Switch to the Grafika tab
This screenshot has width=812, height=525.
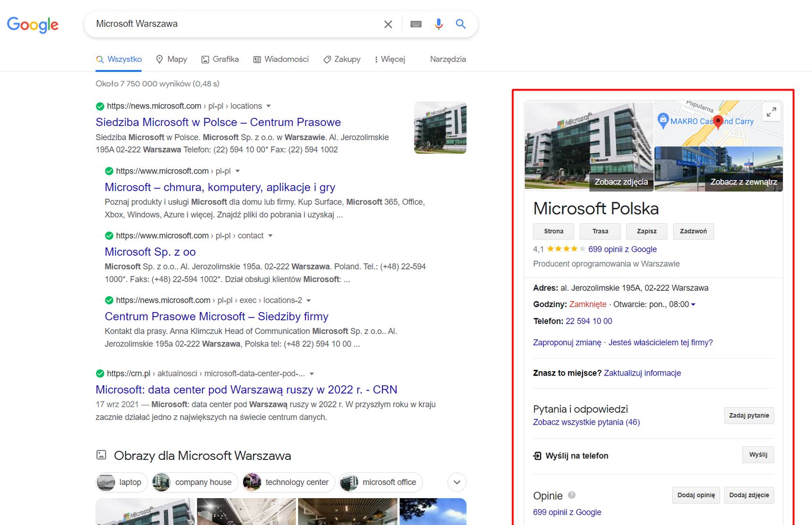[220, 59]
